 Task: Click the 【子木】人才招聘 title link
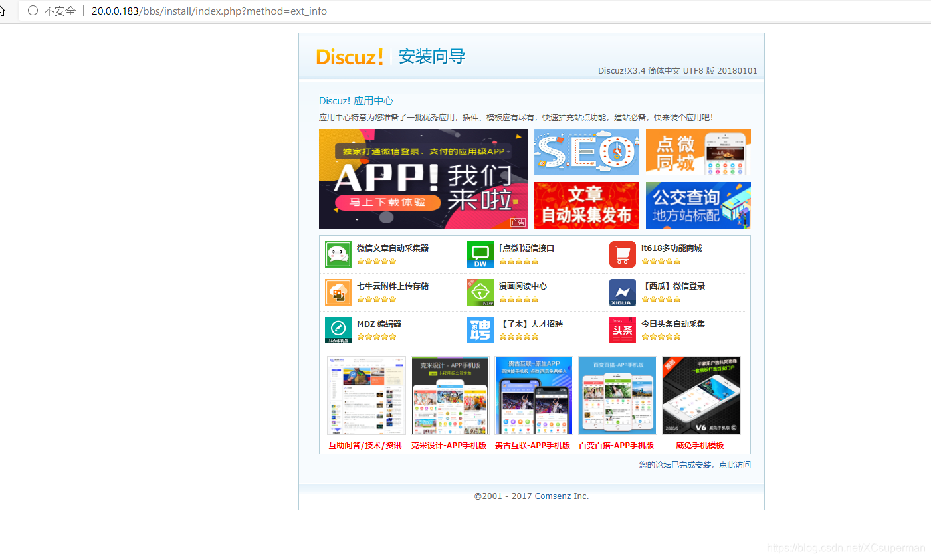coord(531,324)
